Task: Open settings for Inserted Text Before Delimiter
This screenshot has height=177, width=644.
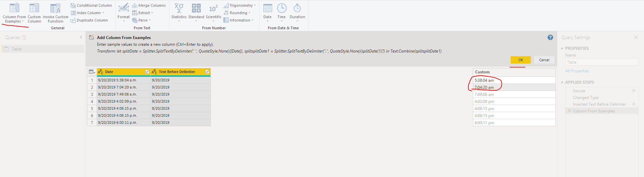Action: tap(634, 104)
